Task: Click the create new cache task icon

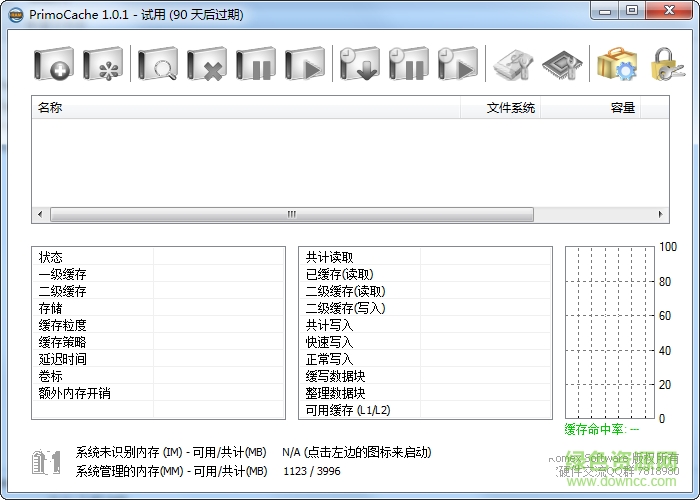Action: tap(54, 66)
